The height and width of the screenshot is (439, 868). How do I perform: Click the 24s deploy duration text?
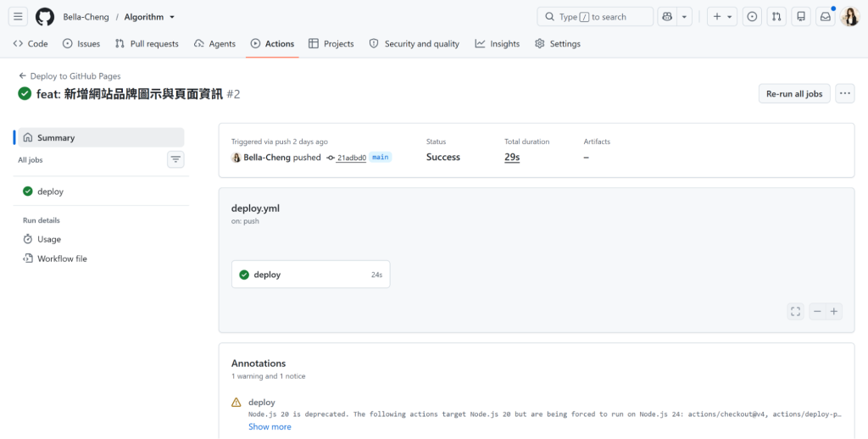[x=377, y=275]
